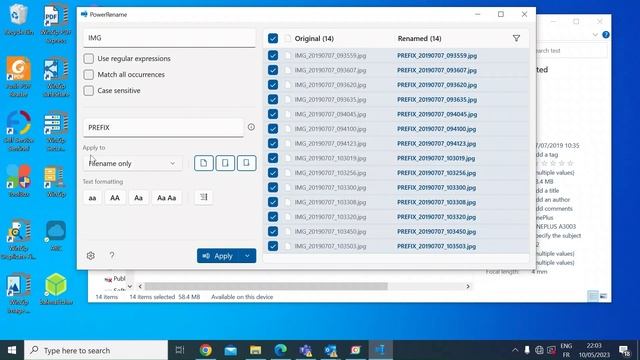The image size is (640, 360).
Task: Open File Explorer from taskbar
Action: tap(256, 350)
